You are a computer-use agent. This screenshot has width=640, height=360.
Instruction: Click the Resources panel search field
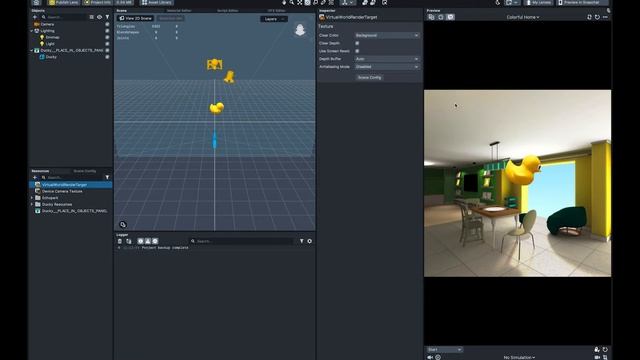pos(72,178)
